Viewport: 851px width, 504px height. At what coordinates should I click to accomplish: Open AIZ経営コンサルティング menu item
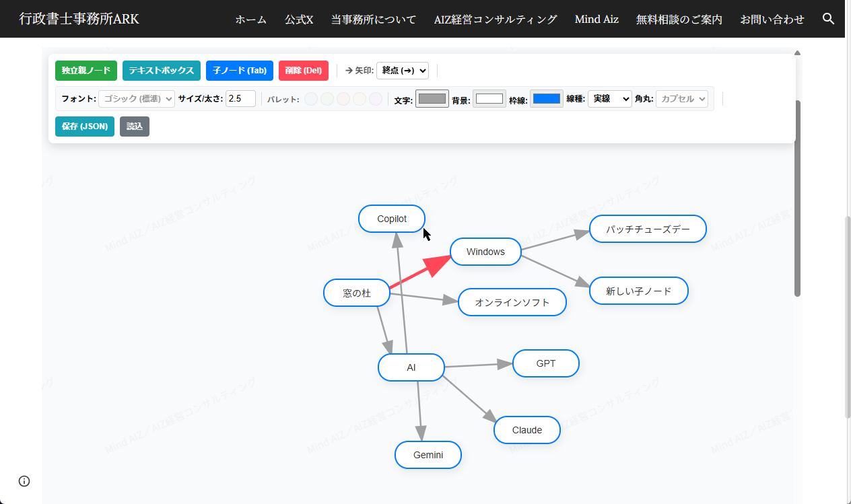(496, 20)
